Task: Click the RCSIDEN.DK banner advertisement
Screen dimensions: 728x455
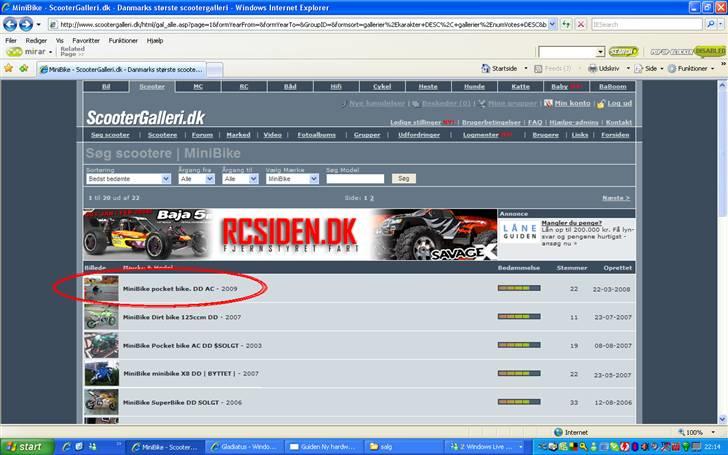Action: (x=289, y=235)
